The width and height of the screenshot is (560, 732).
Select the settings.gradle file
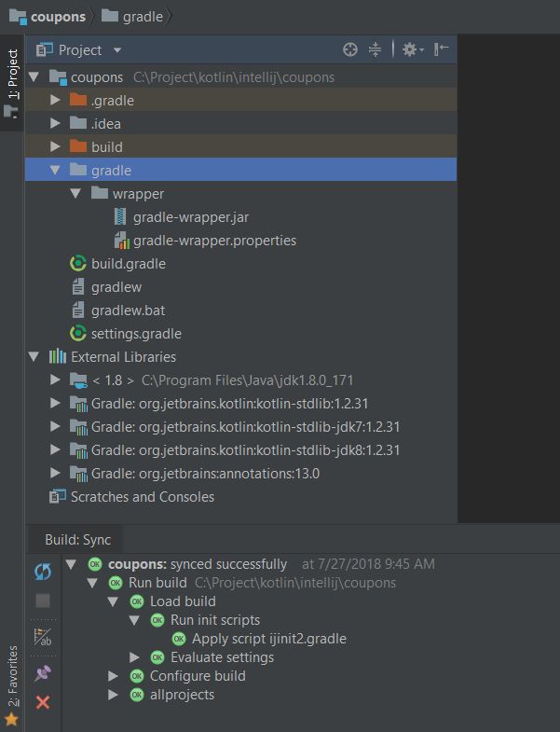tap(136, 334)
